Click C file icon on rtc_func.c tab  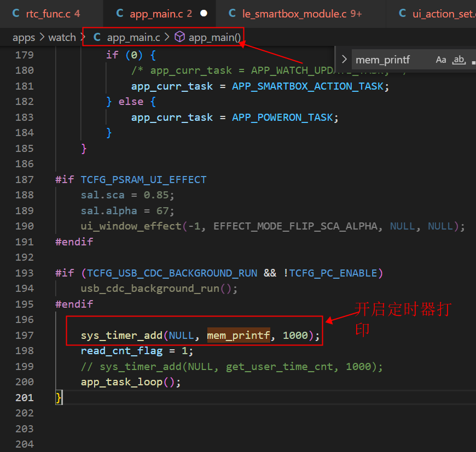coord(16,13)
